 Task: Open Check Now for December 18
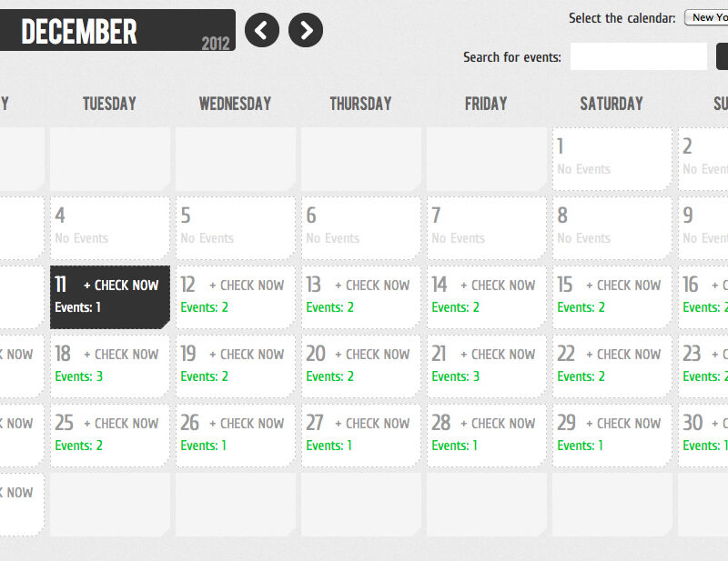point(121,355)
